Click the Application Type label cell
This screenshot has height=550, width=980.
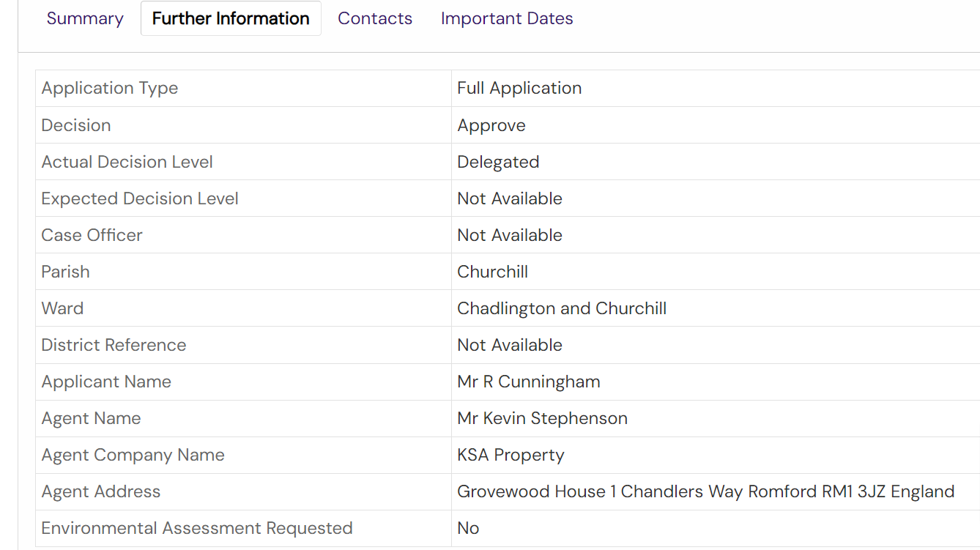[110, 88]
